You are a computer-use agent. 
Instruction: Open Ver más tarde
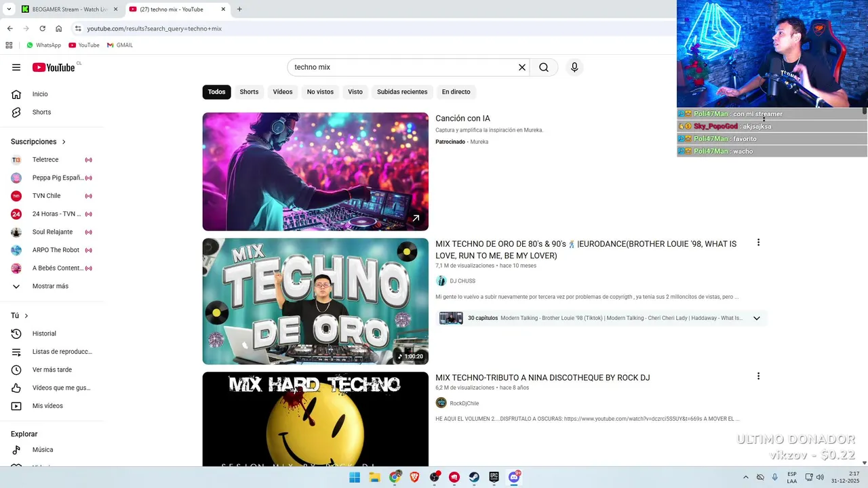click(x=52, y=369)
